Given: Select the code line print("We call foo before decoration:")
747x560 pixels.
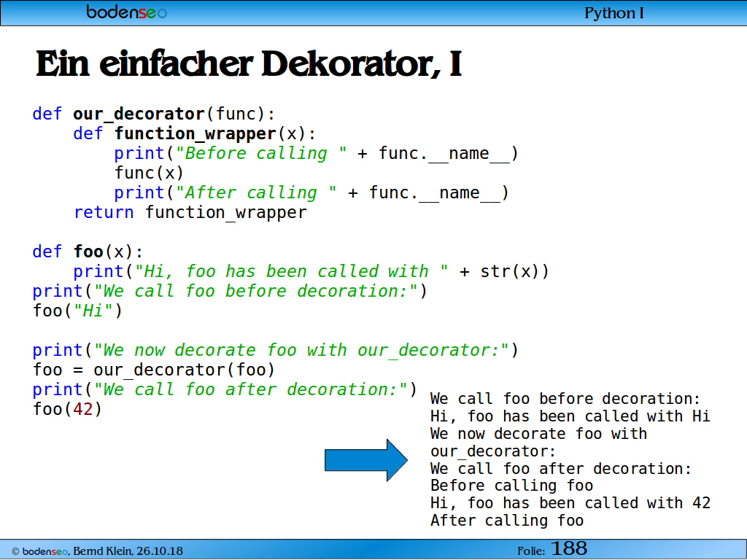Looking at the screenshot, I should tap(230, 291).
